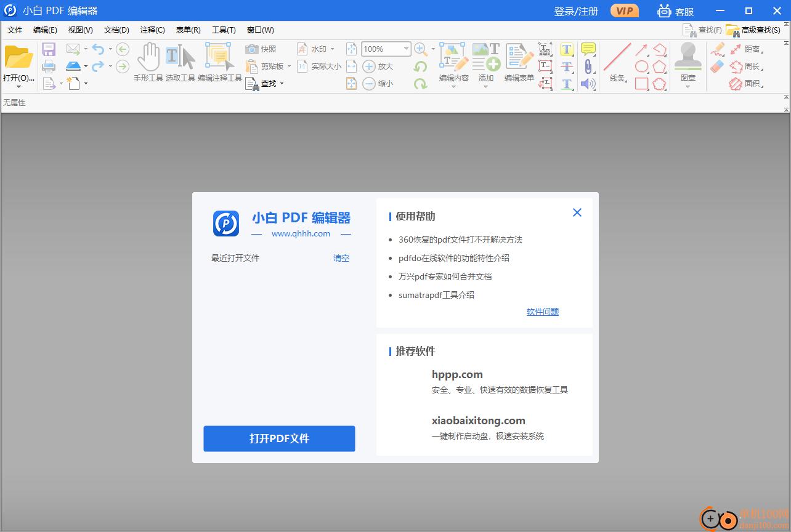The width and height of the screenshot is (791, 532).
Task: Click Actual Size (实际大小)
Action: (319, 66)
